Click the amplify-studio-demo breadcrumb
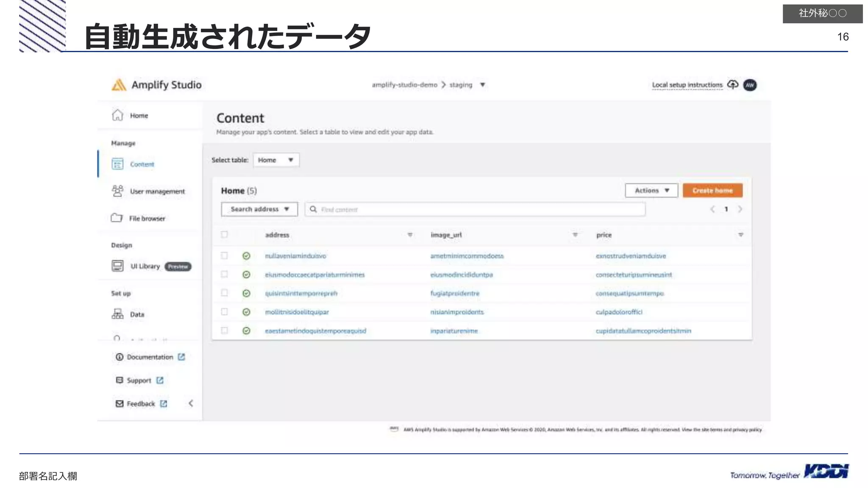The width and height of the screenshot is (868, 488). pyautogui.click(x=404, y=85)
